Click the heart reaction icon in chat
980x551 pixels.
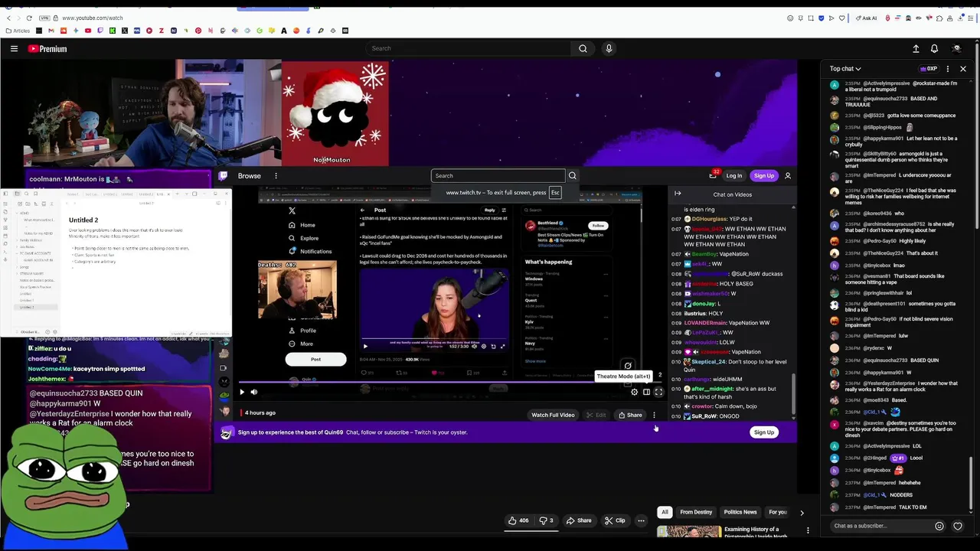958,526
